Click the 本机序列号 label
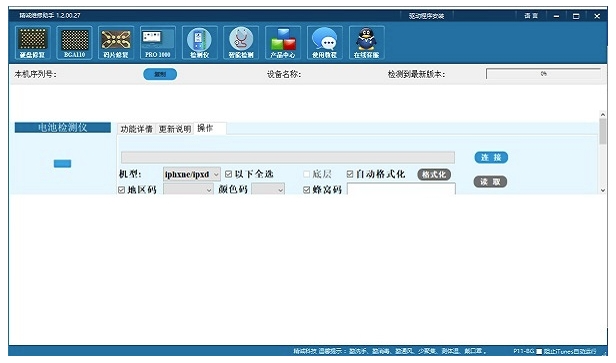This screenshot has width=616, height=363. 35,74
